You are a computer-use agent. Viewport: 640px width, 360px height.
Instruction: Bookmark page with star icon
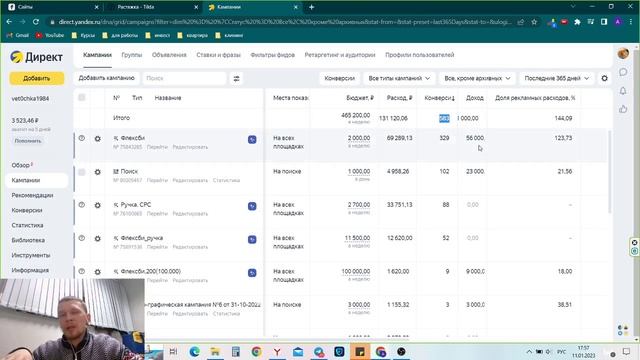pyautogui.click(x=534, y=22)
